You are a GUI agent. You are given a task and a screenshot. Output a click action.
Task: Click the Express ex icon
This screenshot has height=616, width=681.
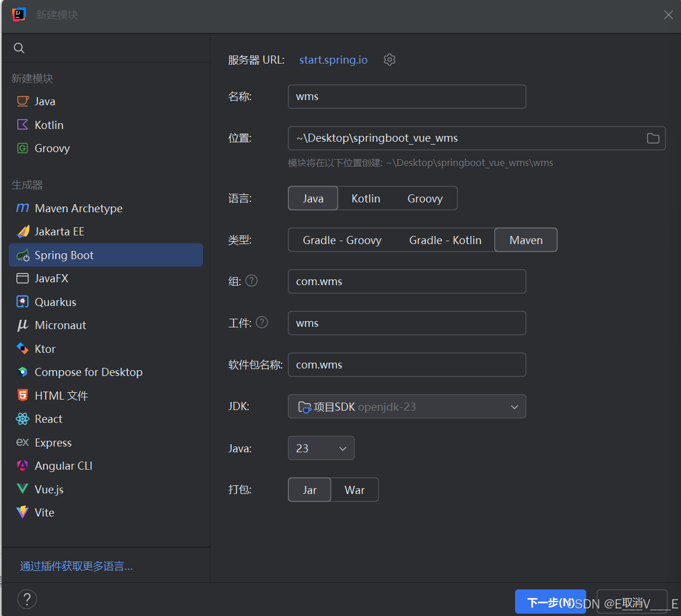23,442
